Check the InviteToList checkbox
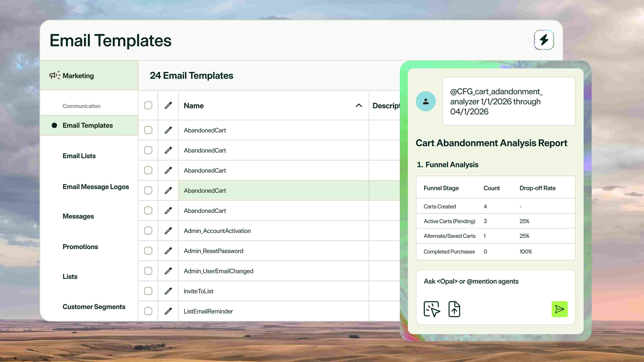Viewport: 644px width, 362px height. click(x=148, y=291)
